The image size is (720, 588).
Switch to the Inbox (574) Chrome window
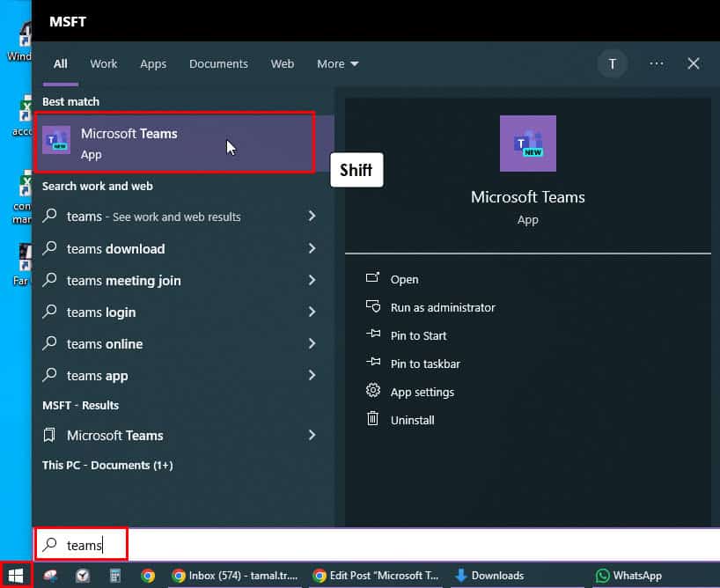235,575
